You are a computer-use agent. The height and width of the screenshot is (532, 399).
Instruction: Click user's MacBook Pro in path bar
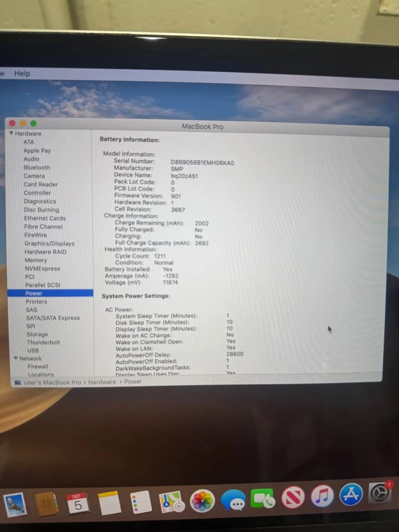pos(53,382)
